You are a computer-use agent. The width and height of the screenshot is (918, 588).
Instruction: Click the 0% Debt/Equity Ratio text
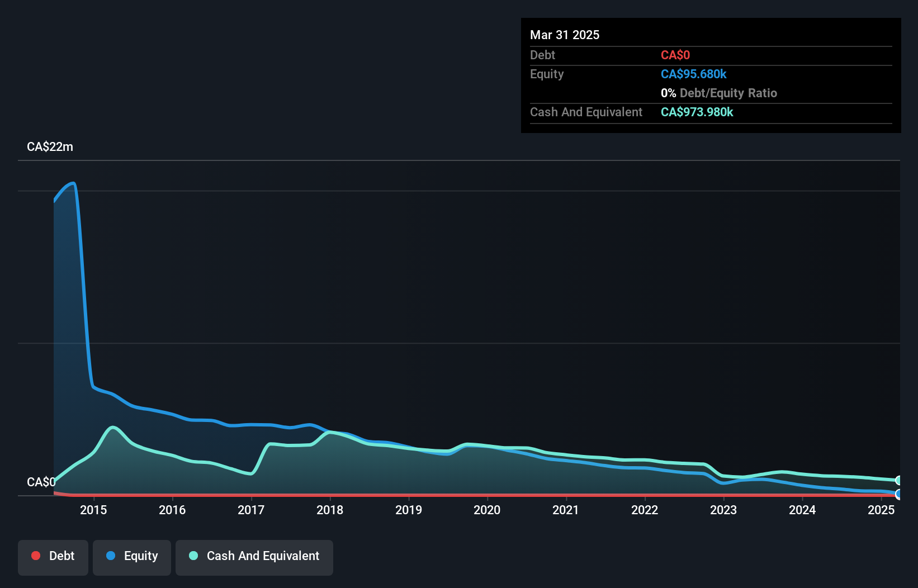pyautogui.click(x=719, y=93)
